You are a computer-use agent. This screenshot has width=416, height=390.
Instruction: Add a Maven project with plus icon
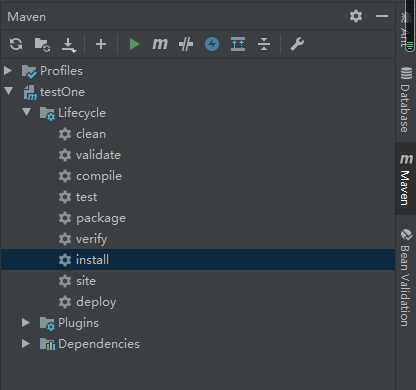click(101, 44)
